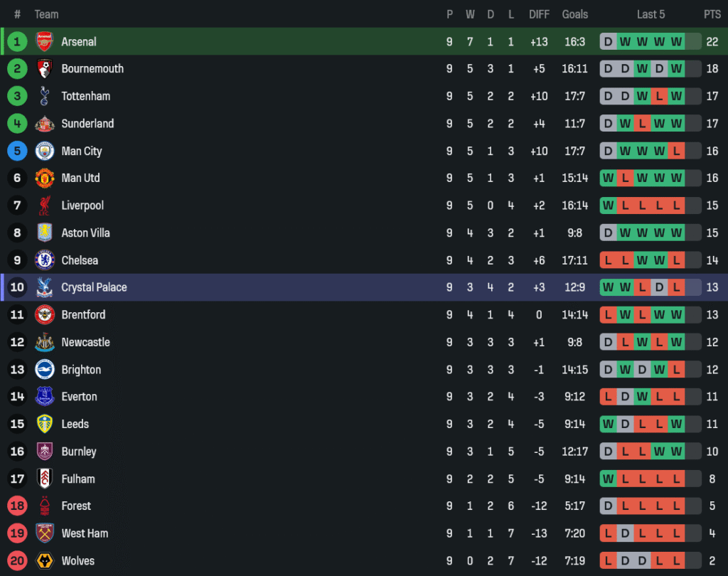Click Arsenal's first draw form badge
The width and height of the screenshot is (728, 576).
[608, 41]
